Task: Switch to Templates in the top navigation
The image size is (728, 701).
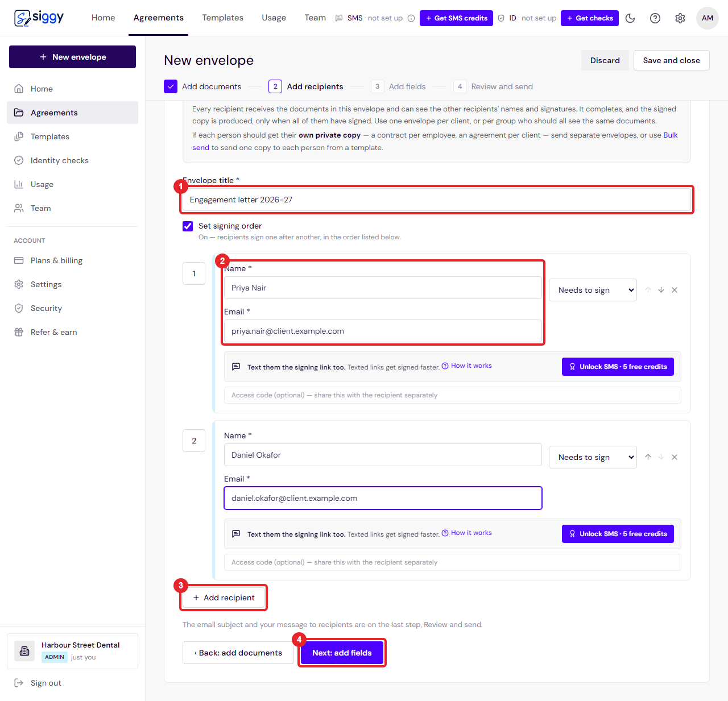Action: [x=222, y=18]
